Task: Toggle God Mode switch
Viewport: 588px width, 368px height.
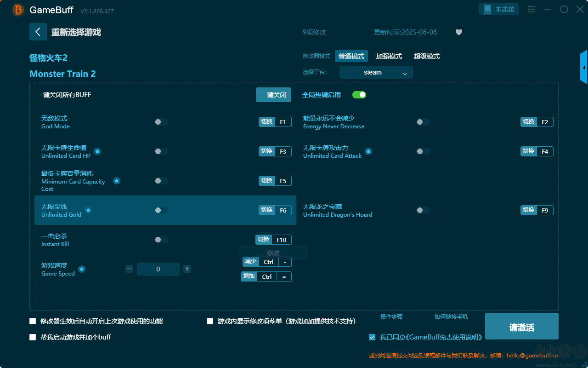Action: click(x=161, y=122)
